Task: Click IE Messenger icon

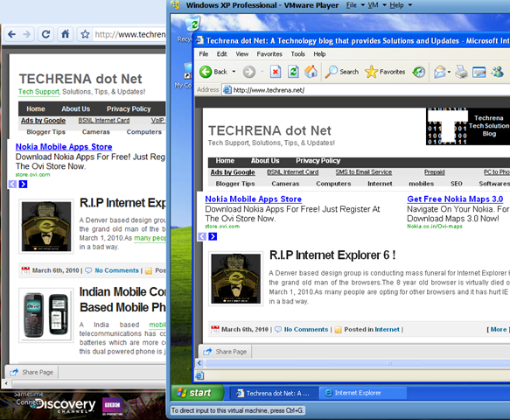Action: pyautogui.click(x=497, y=72)
